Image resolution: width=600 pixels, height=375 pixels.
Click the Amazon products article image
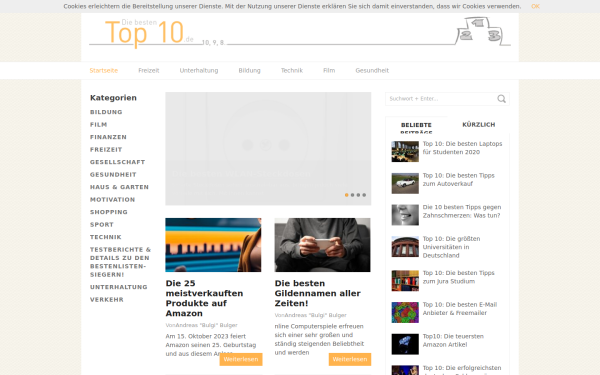pyautogui.click(x=213, y=245)
